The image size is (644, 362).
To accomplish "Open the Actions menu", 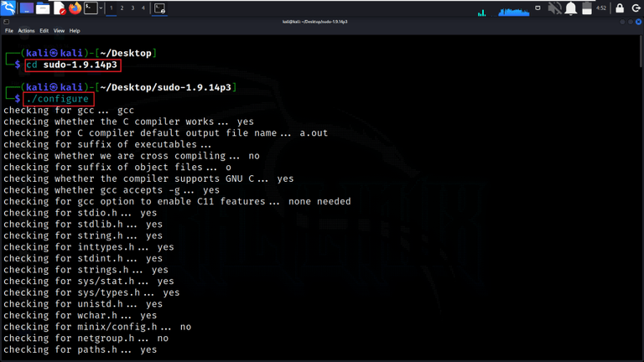I will coord(26,31).
